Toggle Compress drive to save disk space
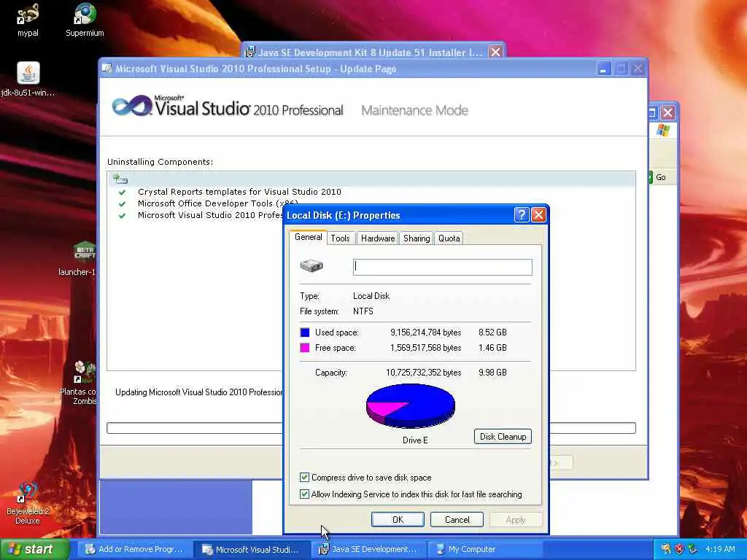The height and width of the screenshot is (560, 747). click(304, 477)
